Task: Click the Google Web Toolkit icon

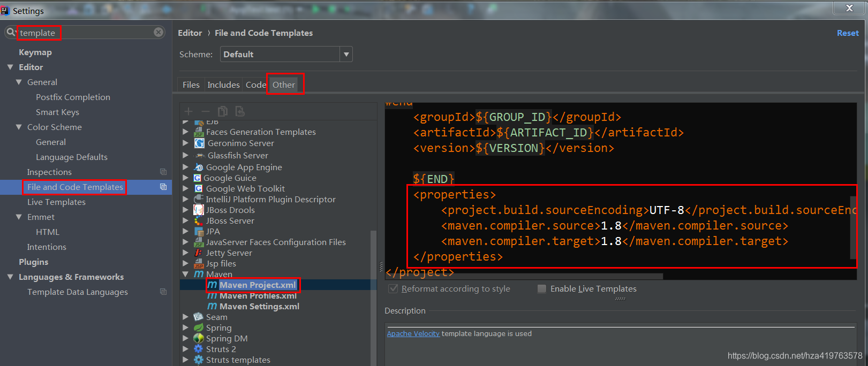Action: click(199, 189)
